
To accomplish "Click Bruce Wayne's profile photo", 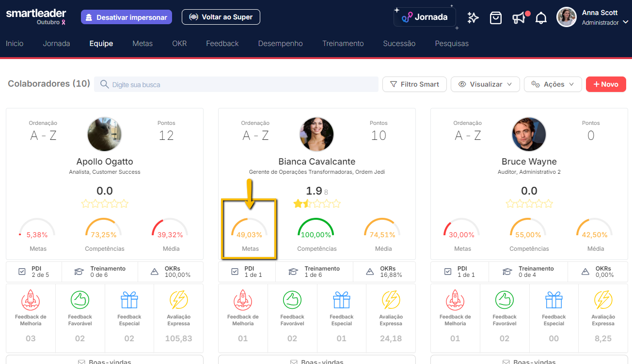I will (529, 134).
